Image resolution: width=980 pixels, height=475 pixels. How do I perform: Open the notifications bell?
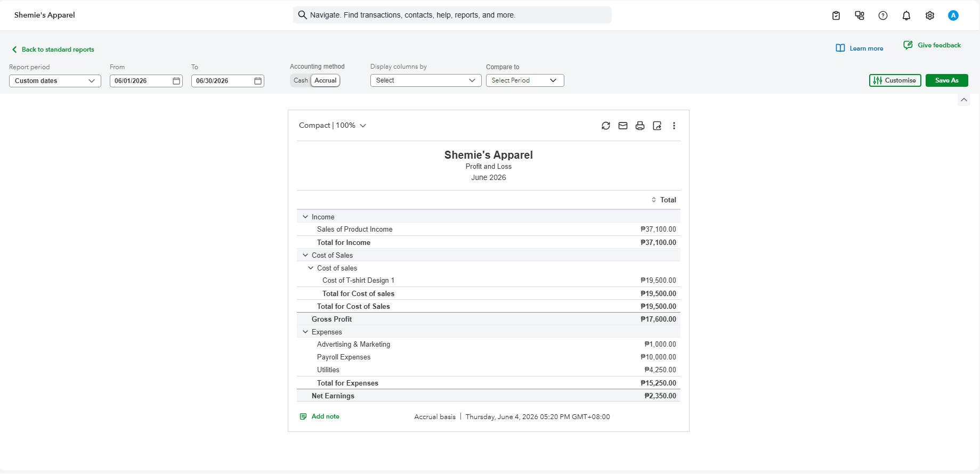click(x=906, y=15)
